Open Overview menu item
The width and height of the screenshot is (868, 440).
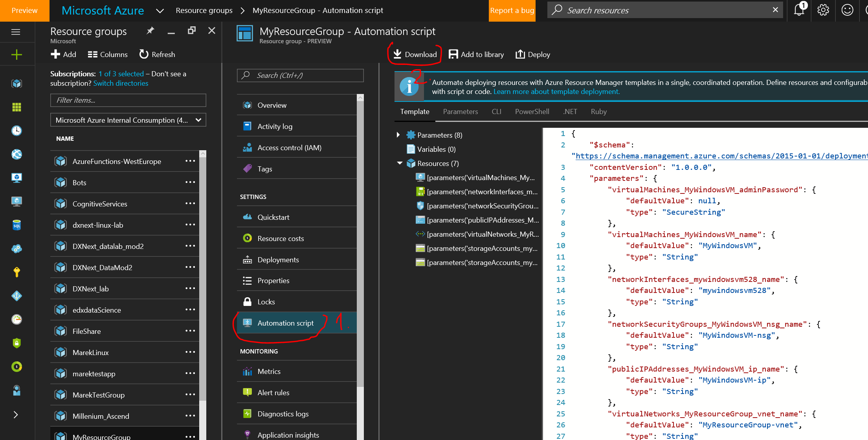[x=297, y=105]
